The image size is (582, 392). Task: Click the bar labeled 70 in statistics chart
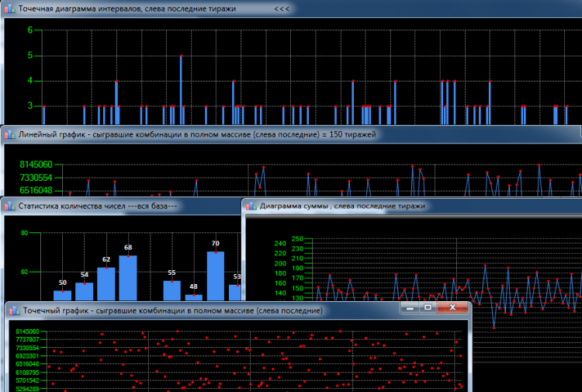pos(215,276)
